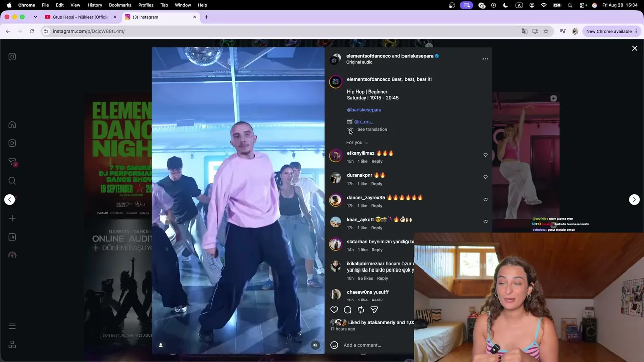Viewport: 644px width, 362px height.
Task: Open the @jr_ros_ mention link
Action: click(x=364, y=122)
